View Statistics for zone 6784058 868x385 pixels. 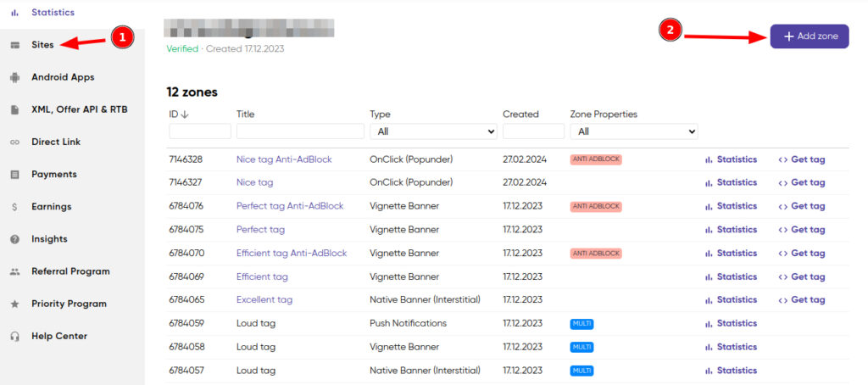pyautogui.click(x=731, y=347)
